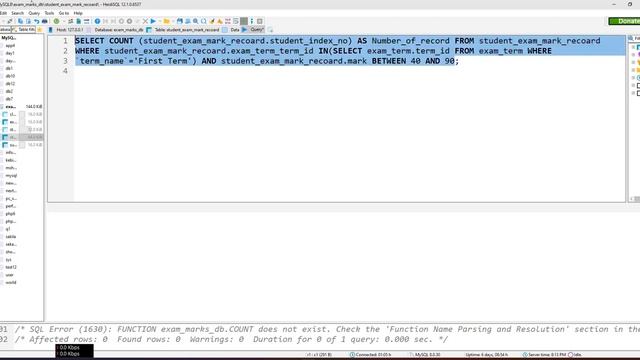640x360 pixels.
Task: Click the paste icon in toolbar
Action: pos(28,21)
